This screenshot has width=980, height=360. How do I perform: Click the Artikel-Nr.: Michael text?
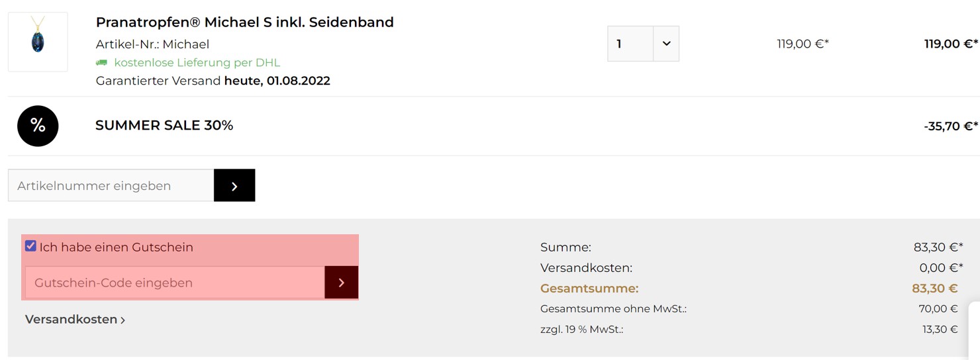tap(152, 44)
